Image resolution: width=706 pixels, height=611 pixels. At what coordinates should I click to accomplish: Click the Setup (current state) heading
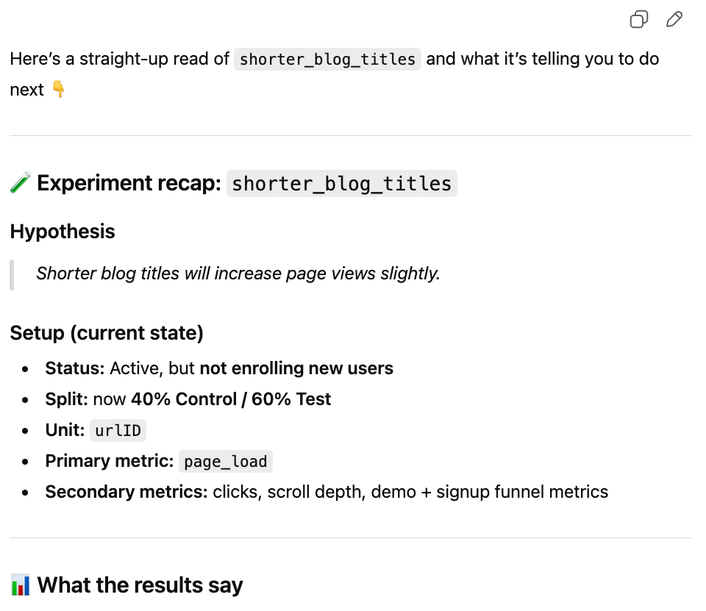[x=106, y=333]
